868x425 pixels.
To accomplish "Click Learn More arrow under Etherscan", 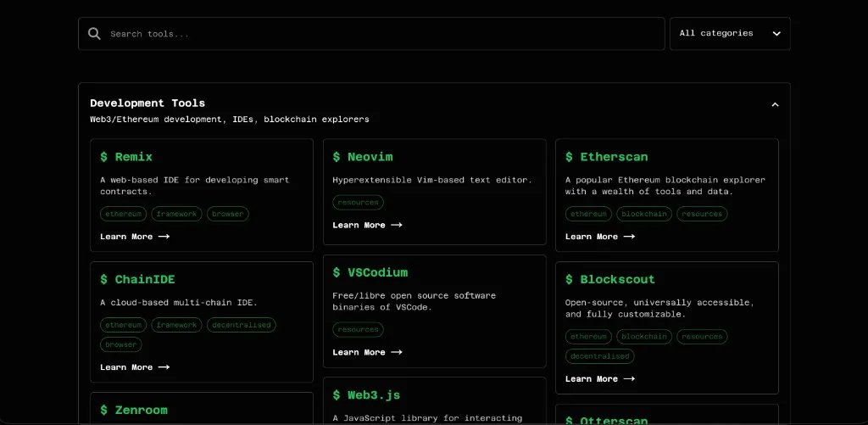I will click(x=629, y=237).
